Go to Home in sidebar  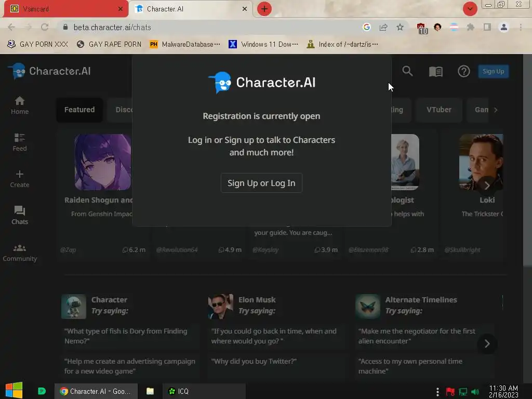[20, 105]
